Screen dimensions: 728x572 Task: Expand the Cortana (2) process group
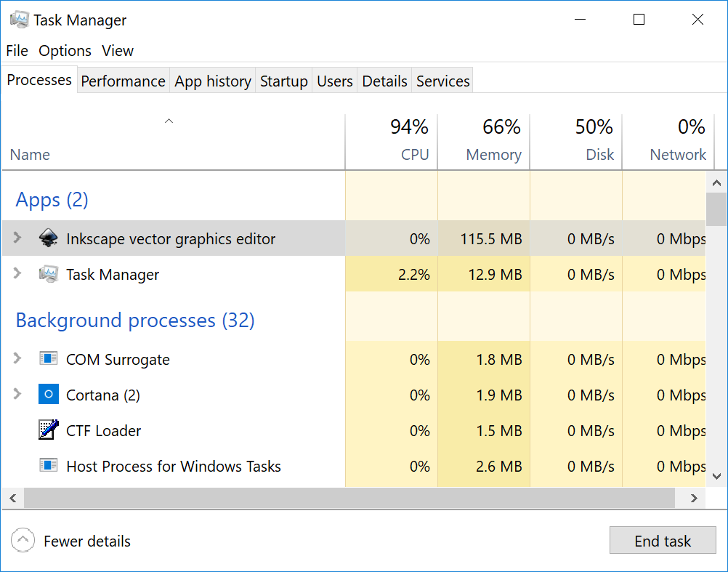click(x=17, y=394)
